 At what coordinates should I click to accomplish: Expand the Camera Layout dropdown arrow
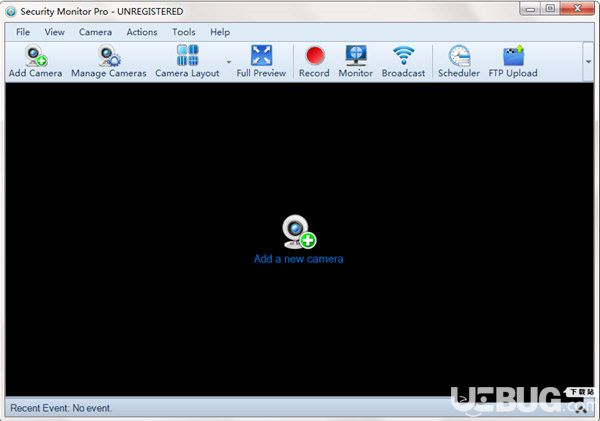click(x=229, y=62)
